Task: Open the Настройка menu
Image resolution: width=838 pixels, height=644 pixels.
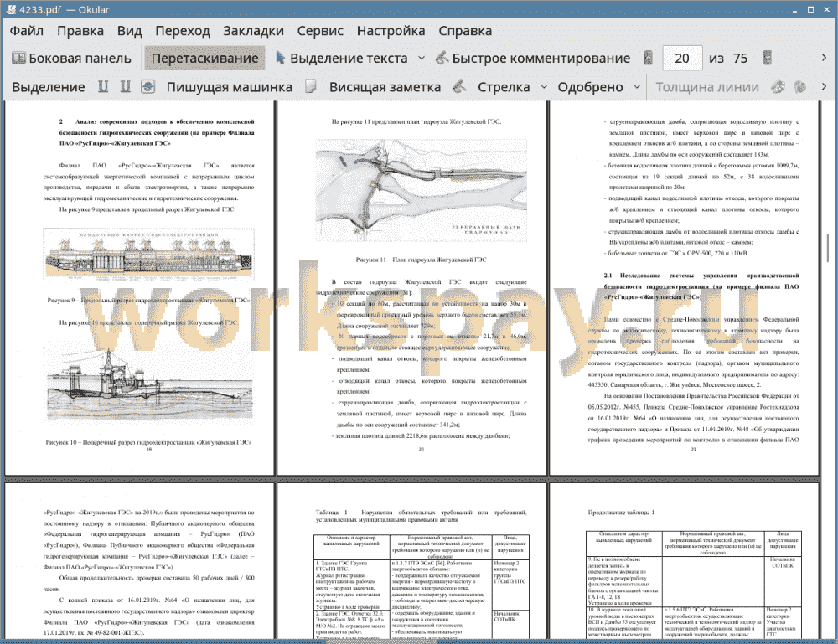Action: coord(391,31)
